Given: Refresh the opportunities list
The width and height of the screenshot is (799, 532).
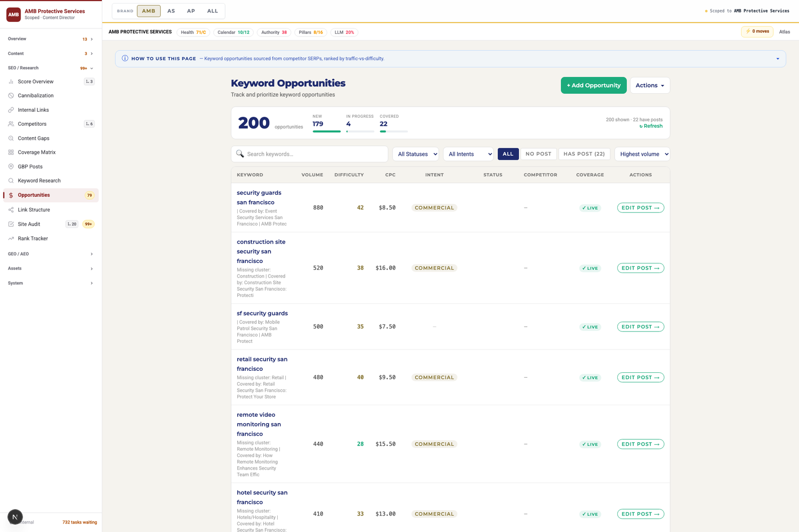Looking at the screenshot, I should 651,126.
